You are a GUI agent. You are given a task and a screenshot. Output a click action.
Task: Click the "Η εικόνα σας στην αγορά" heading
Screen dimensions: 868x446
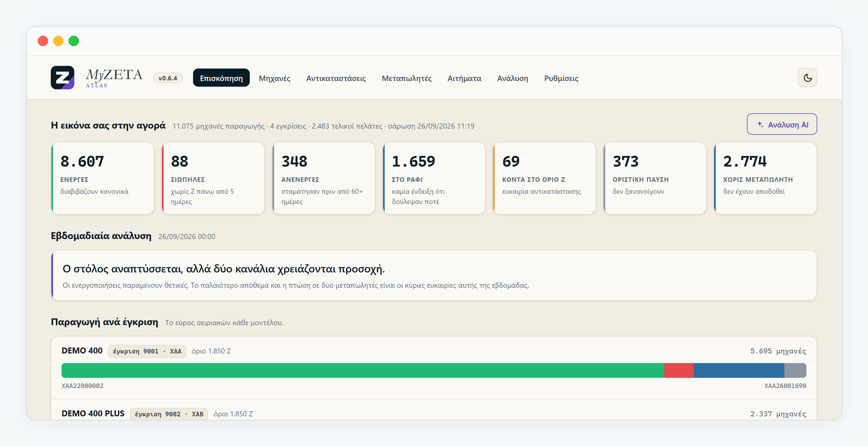(x=108, y=126)
